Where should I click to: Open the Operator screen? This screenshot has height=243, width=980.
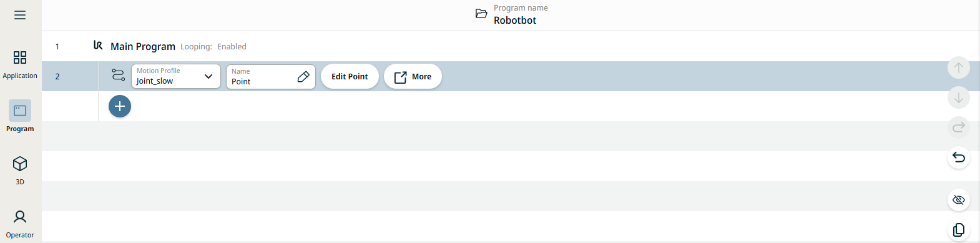pos(20,224)
